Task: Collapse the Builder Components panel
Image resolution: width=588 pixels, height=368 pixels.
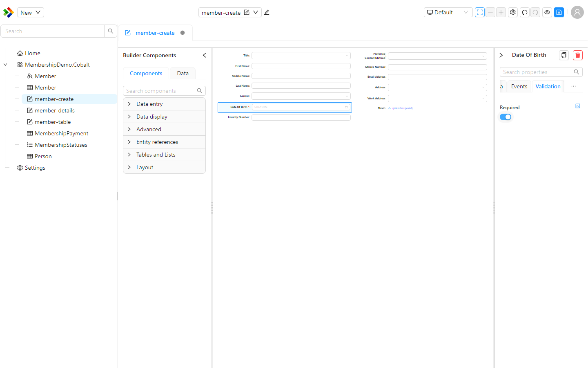Action: click(x=204, y=55)
